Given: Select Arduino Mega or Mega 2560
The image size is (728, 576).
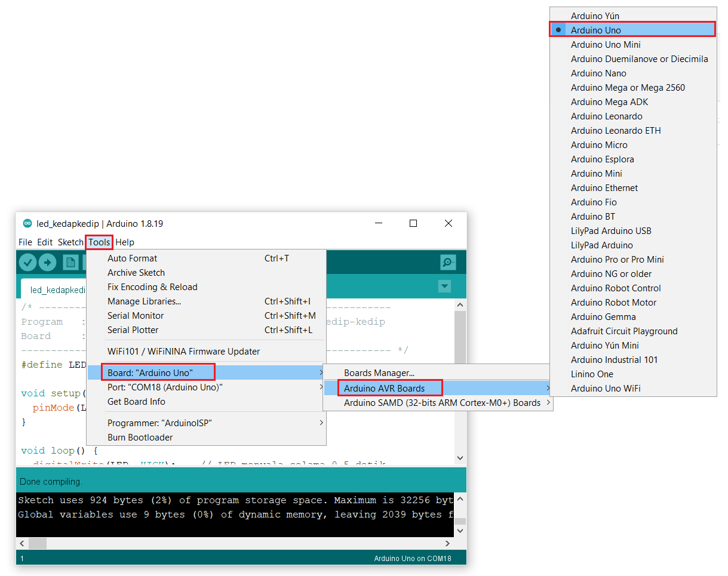Looking at the screenshot, I should [x=633, y=88].
